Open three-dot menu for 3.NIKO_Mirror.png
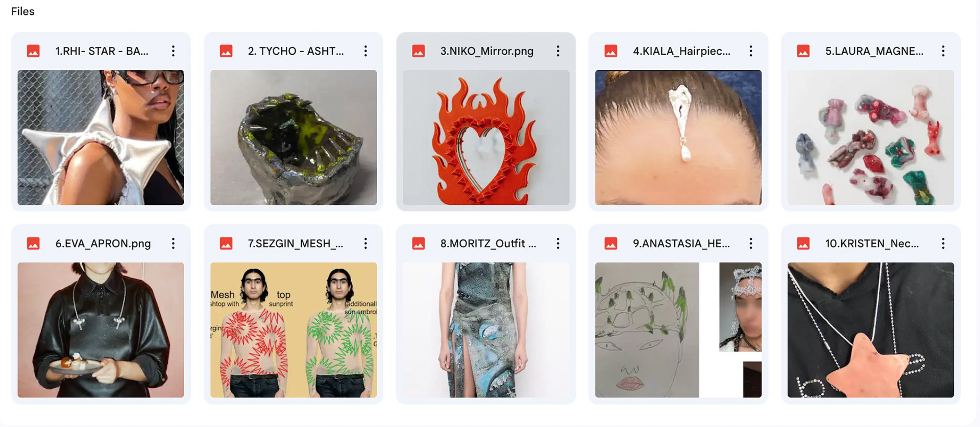Viewport: 980px width, 427px height. click(558, 51)
